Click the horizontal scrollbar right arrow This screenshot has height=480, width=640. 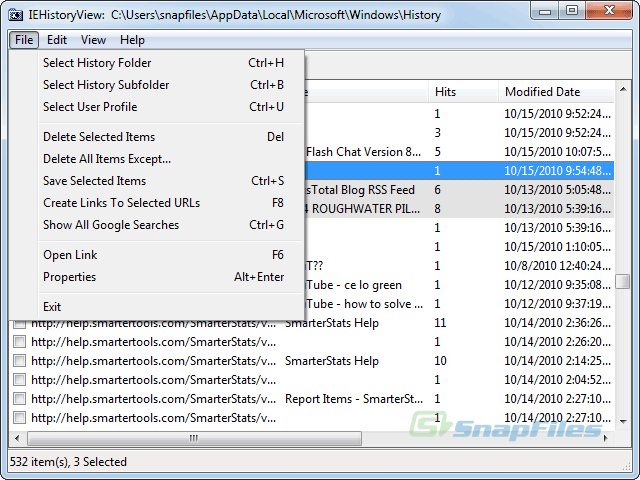(606, 439)
